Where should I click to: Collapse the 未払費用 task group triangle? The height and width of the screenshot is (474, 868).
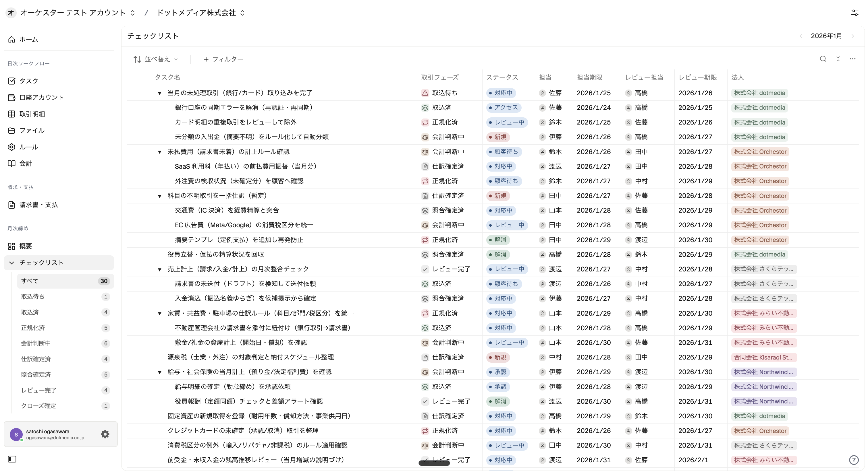160,152
